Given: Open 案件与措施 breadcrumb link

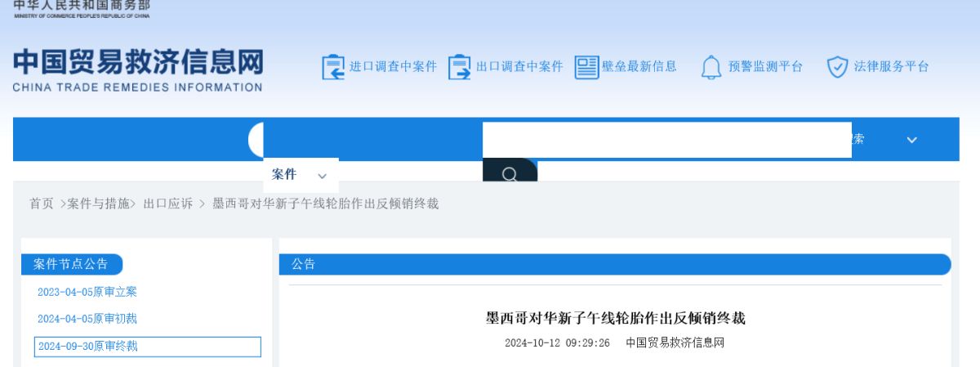Looking at the screenshot, I should point(98,204).
